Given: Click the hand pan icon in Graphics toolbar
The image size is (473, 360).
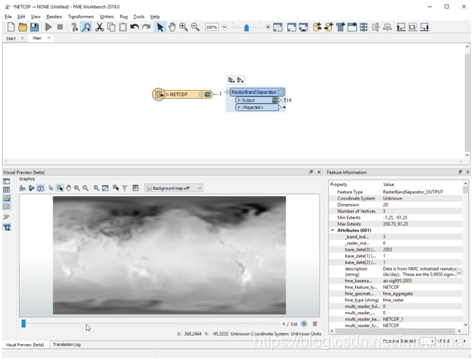Looking at the screenshot, I should click(68, 188).
